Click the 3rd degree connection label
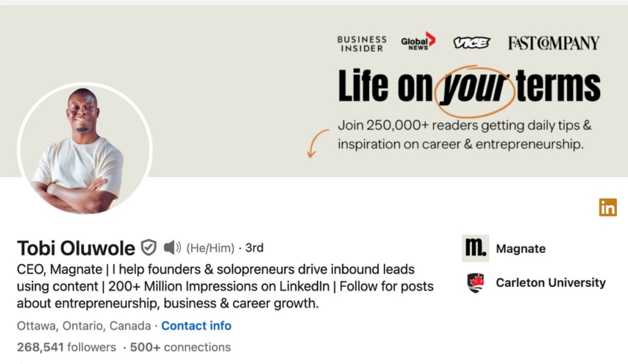Screen dimensions: 628x364 (x=254, y=248)
